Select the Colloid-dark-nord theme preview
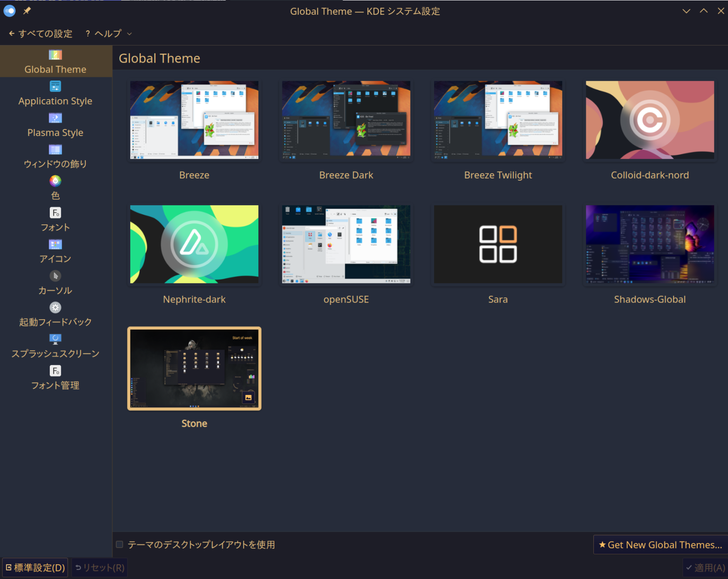This screenshot has height=579, width=728. click(650, 120)
